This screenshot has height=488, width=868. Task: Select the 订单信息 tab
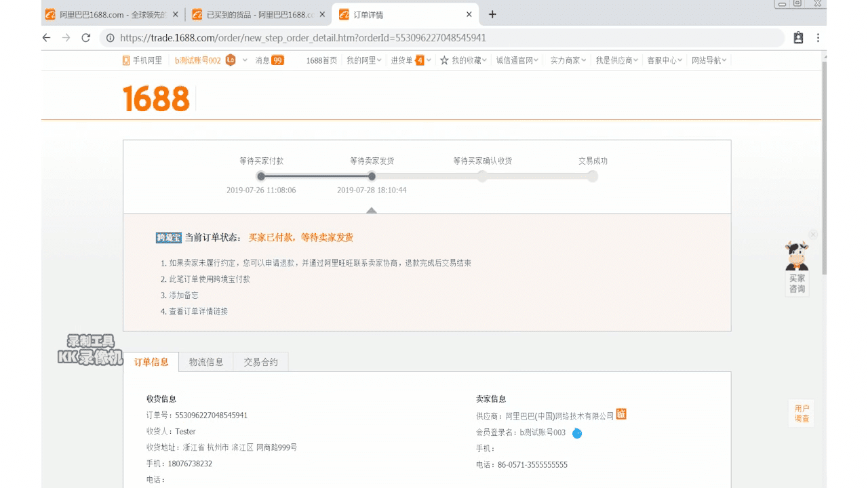pos(151,362)
